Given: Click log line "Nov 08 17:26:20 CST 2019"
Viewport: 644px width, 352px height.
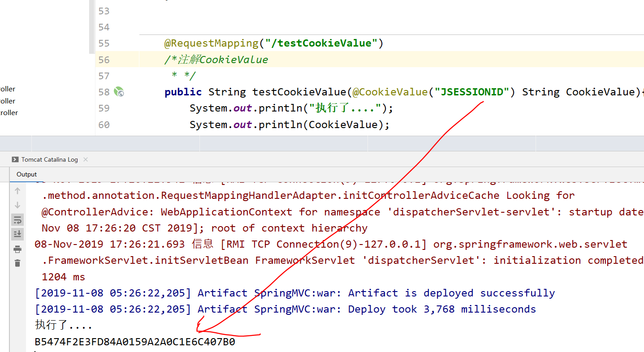Looking at the screenshot, I should 204,228.
